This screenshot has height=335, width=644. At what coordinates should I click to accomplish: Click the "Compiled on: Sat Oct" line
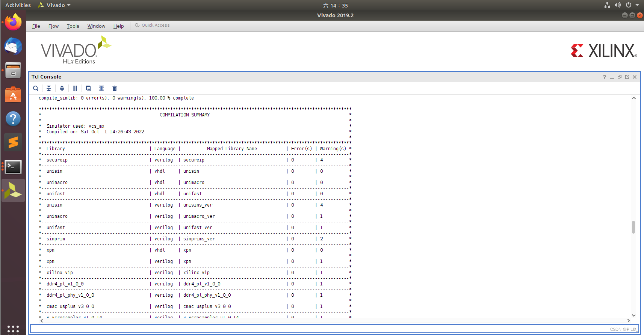click(95, 132)
